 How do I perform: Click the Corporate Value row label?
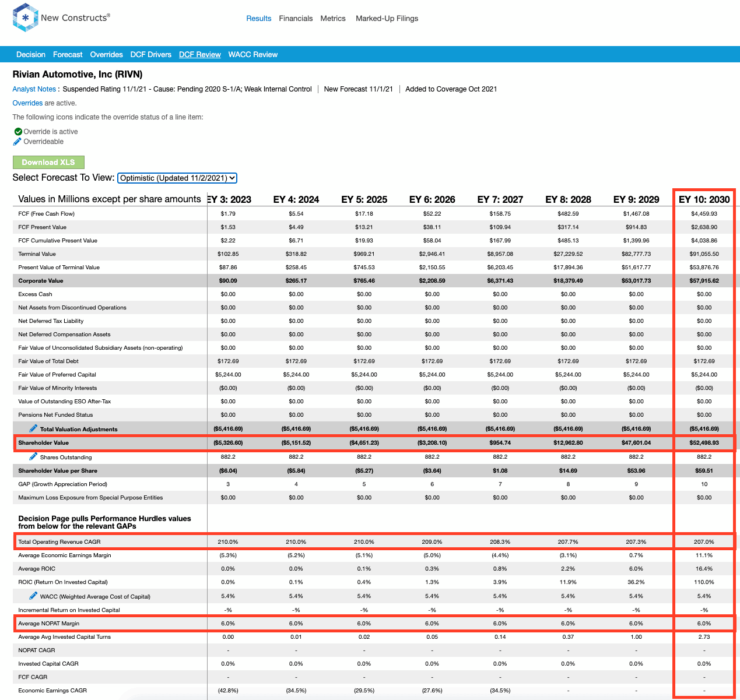click(x=41, y=281)
